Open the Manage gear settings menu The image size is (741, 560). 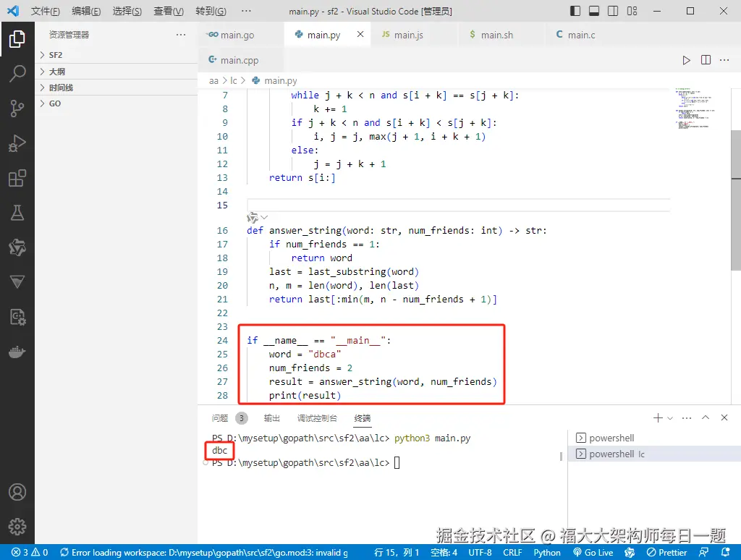tap(17, 527)
